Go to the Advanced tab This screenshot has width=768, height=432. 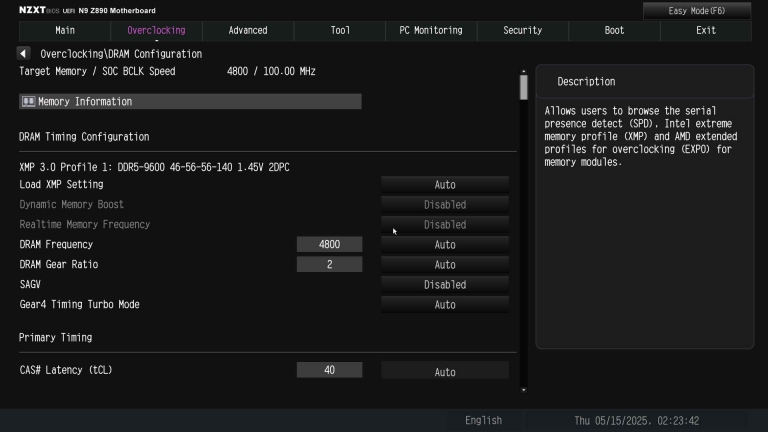pyautogui.click(x=248, y=30)
